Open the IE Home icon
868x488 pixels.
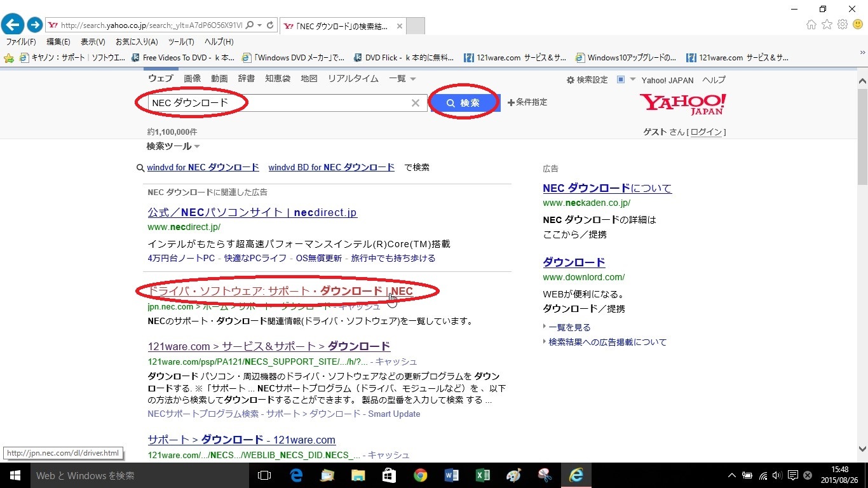click(x=811, y=25)
